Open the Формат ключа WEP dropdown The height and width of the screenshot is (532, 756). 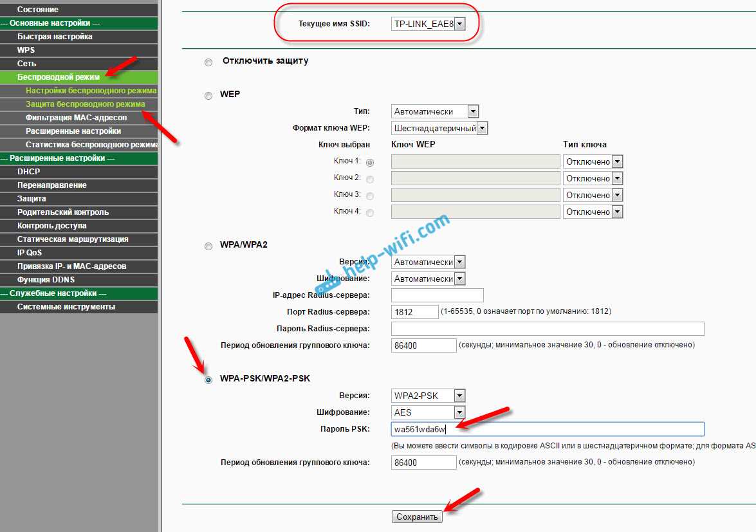coord(439,128)
